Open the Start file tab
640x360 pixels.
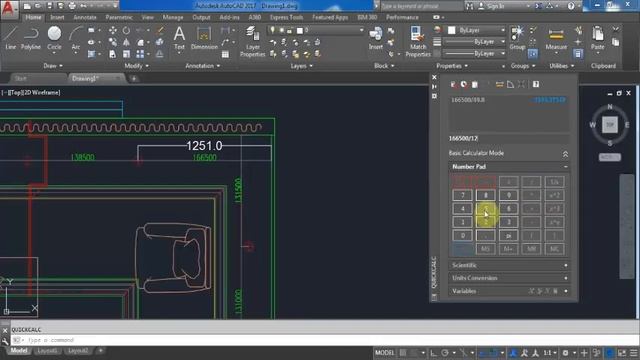[20, 78]
